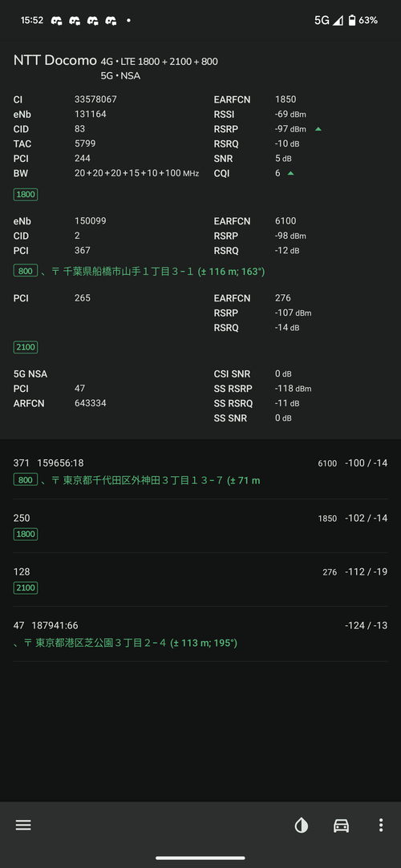Open the hamburger menu

pyautogui.click(x=23, y=826)
